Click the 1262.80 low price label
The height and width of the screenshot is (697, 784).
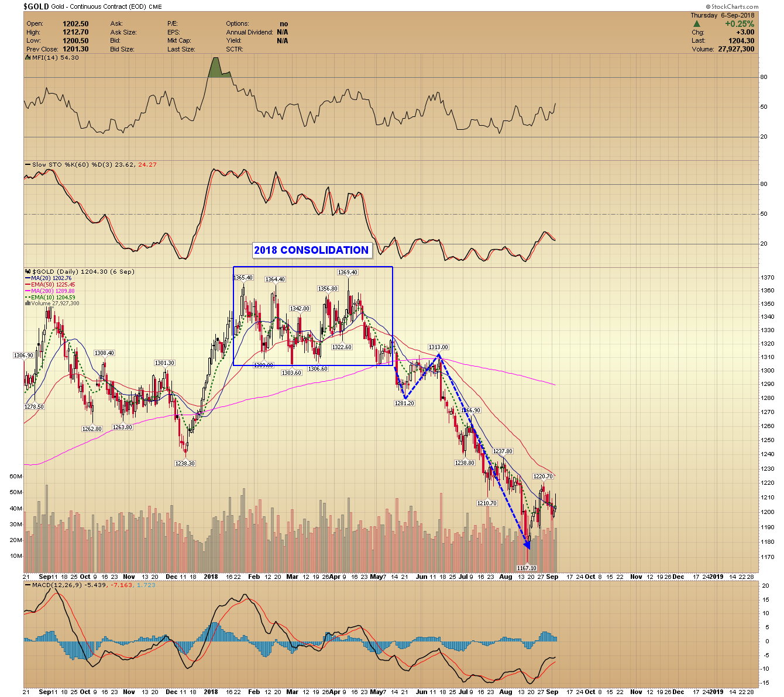92,429
